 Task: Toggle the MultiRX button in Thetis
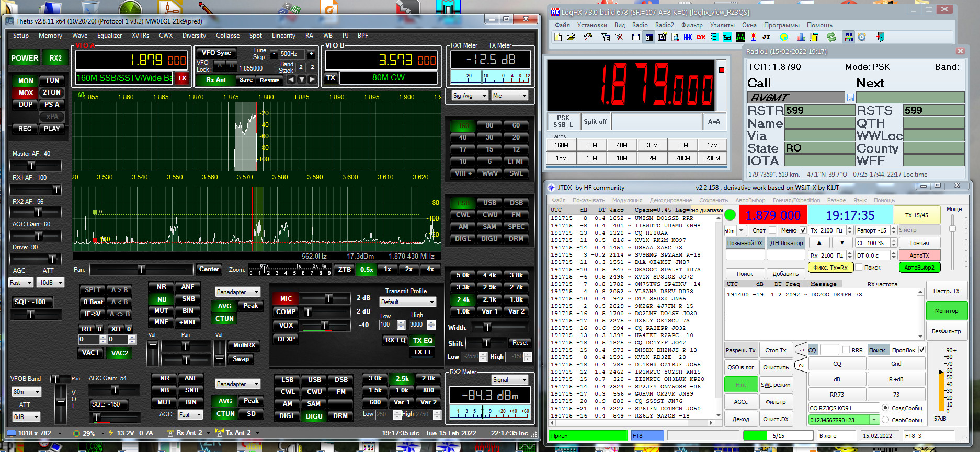(244, 345)
